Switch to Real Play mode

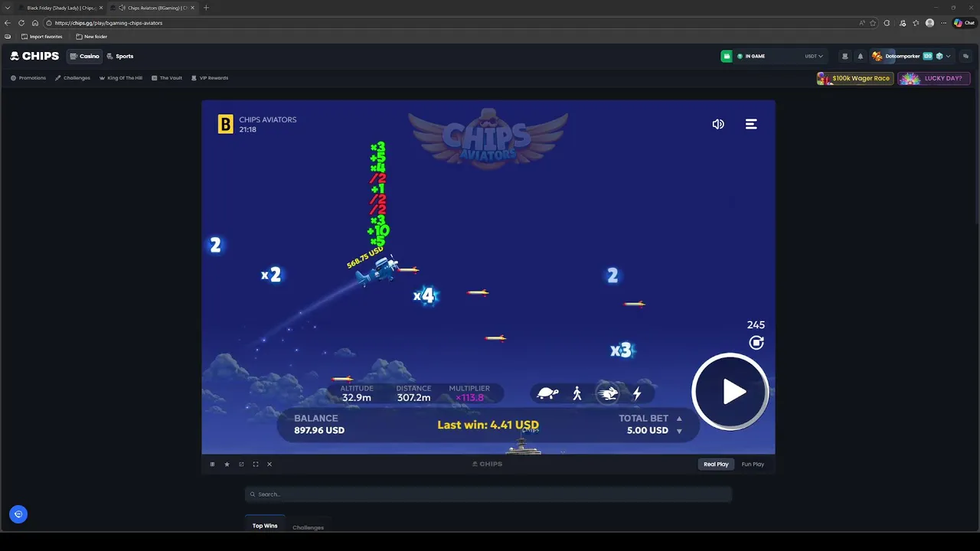[716, 464]
